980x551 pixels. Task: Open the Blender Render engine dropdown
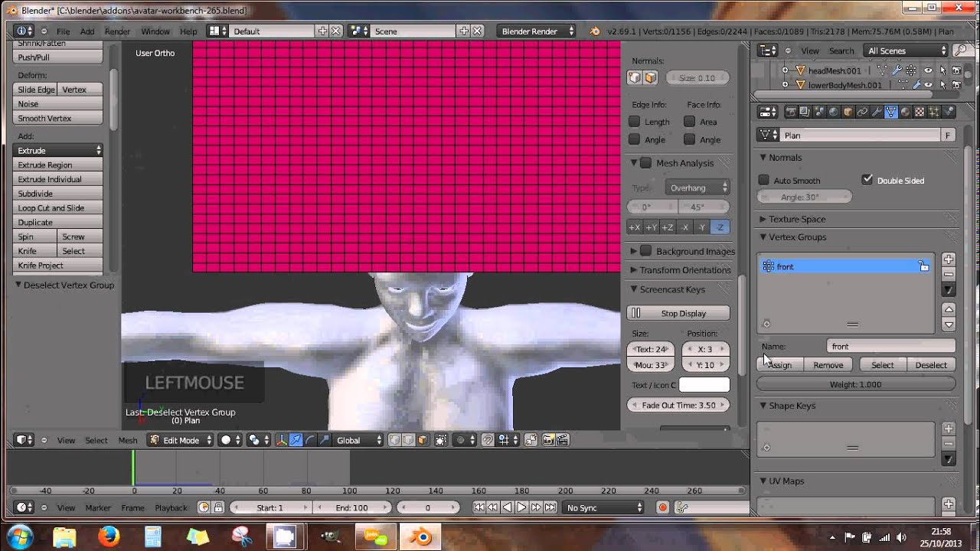(536, 31)
